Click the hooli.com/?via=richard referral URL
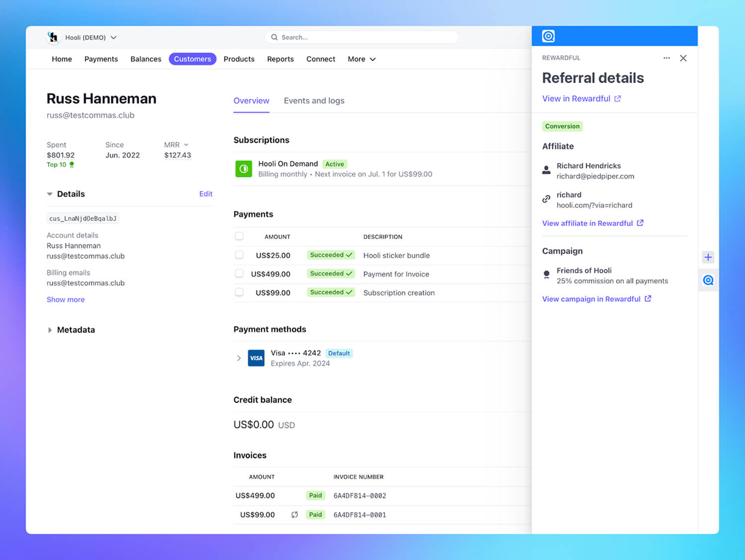This screenshot has height=560, width=745. pyautogui.click(x=594, y=206)
